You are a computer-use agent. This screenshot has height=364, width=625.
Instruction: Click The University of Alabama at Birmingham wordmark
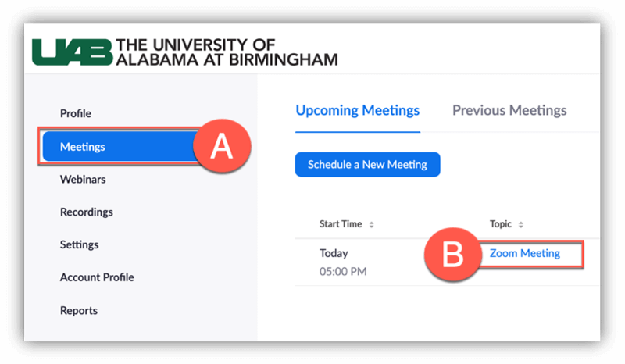tap(227, 52)
